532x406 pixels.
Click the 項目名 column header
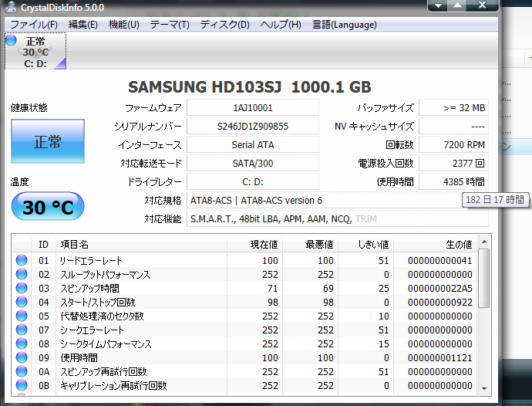(x=142, y=244)
